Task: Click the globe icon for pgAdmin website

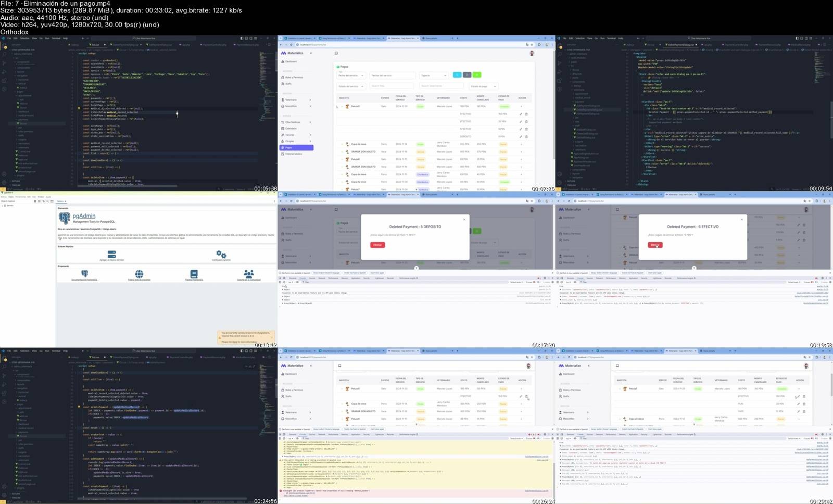Action: coord(139,274)
